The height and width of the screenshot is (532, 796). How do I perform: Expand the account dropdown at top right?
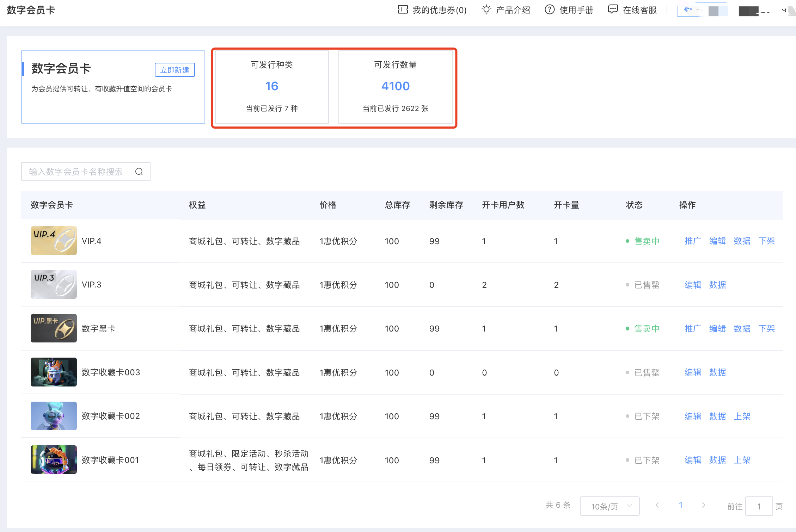pyautogui.click(x=783, y=10)
